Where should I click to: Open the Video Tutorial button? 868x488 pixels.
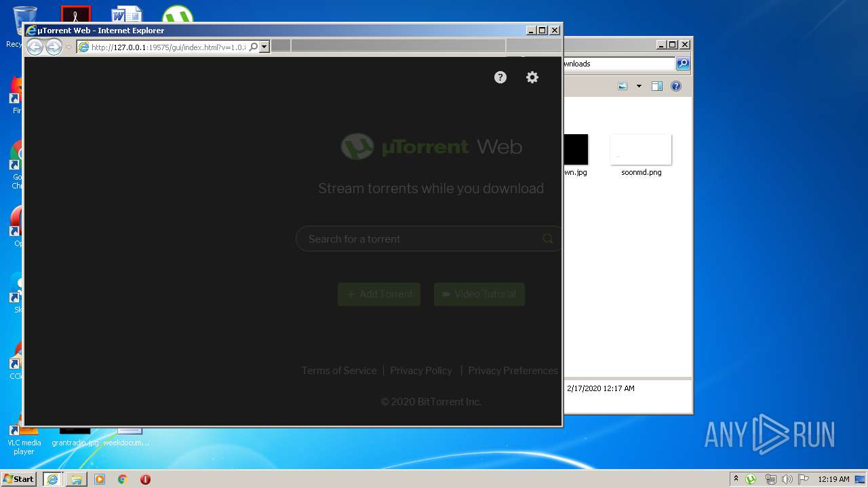tap(479, 294)
